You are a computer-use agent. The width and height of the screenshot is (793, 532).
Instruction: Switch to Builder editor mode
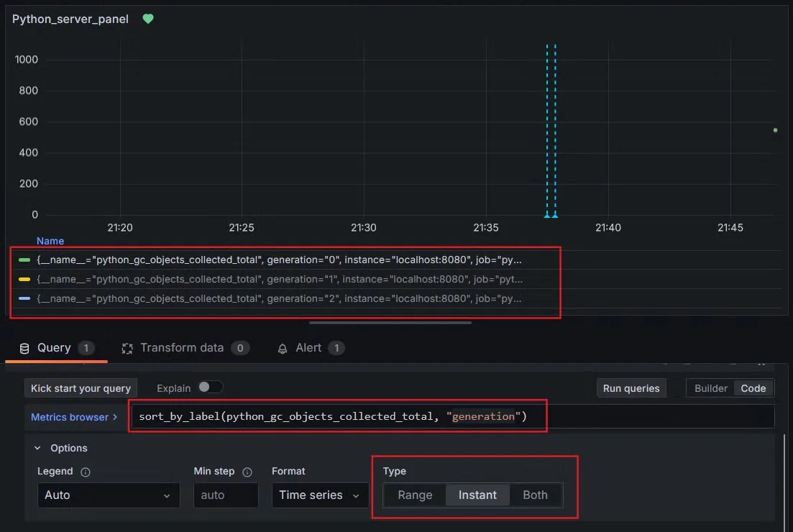(710, 388)
